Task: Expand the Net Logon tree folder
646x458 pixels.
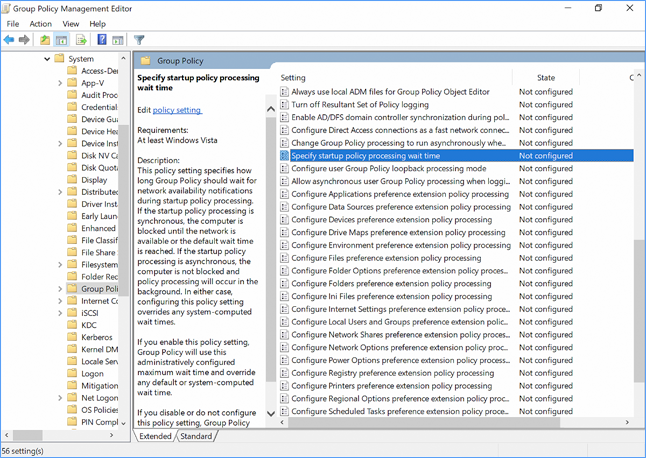Action: click(x=60, y=397)
